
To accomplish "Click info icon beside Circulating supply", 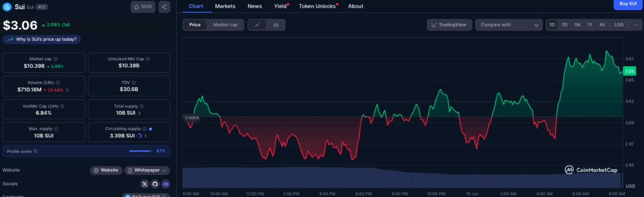I will pyautogui.click(x=144, y=129).
